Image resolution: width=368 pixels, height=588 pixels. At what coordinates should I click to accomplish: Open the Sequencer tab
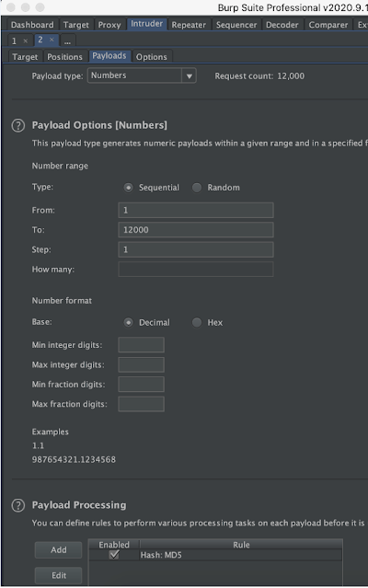tap(236, 25)
